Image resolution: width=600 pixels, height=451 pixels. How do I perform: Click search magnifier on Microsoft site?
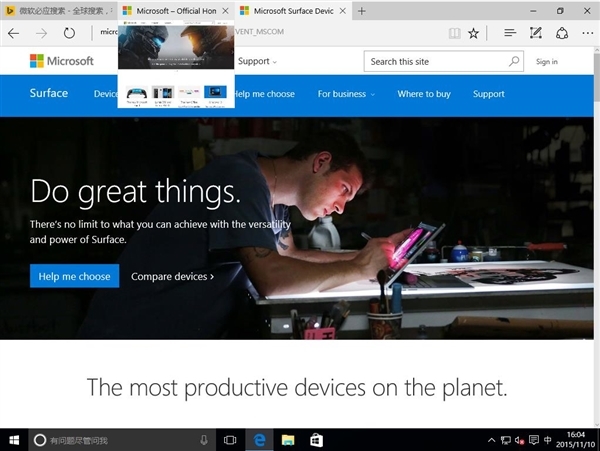[514, 62]
